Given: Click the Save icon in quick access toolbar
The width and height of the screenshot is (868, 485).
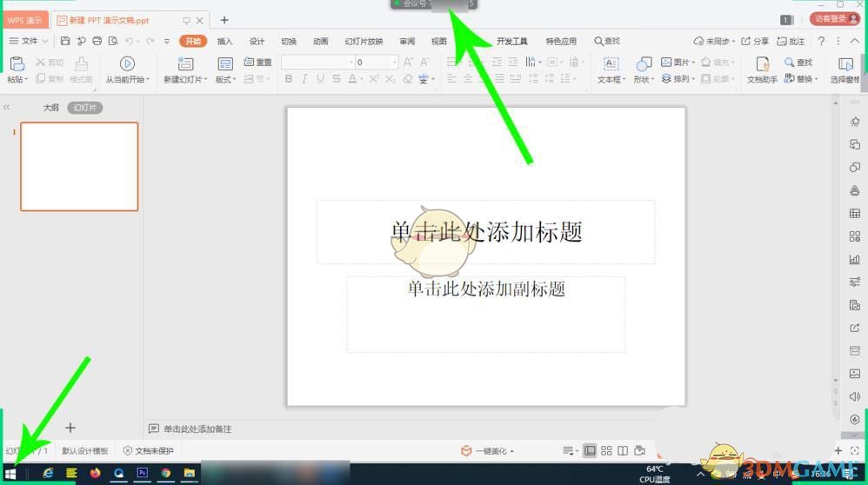Looking at the screenshot, I should pyautogui.click(x=66, y=41).
